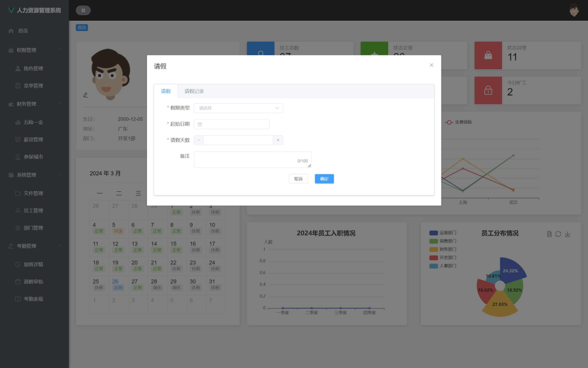588x368 pixels.
Task: Toggle 财务部门 legend in the pie chart
Action: (443, 249)
